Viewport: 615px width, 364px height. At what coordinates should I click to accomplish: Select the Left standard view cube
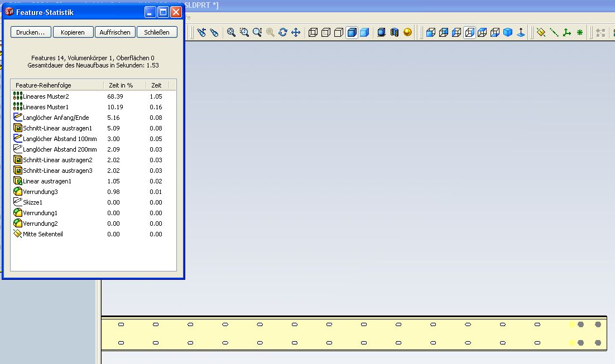457,32
